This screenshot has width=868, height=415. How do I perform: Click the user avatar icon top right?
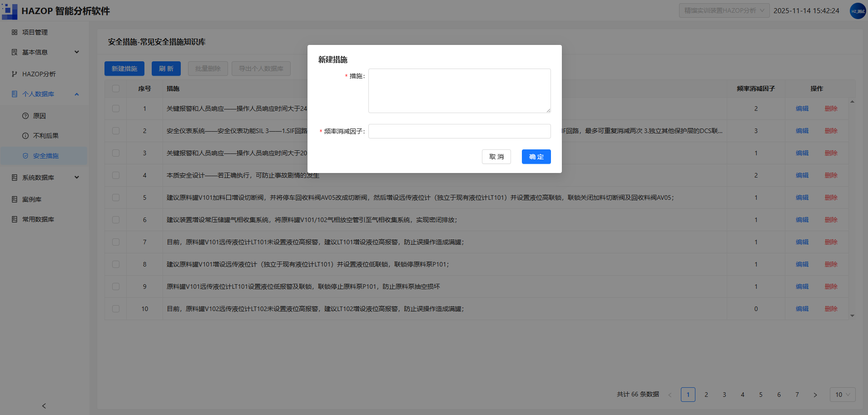point(858,11)
